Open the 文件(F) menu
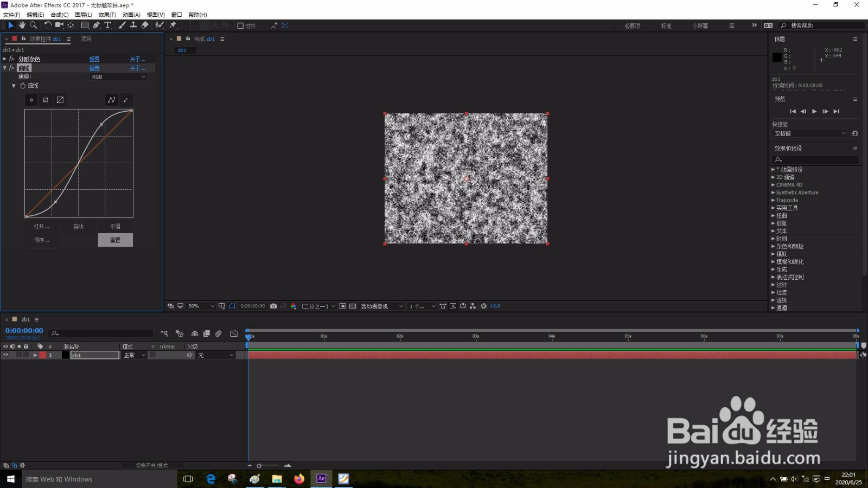The height and width of the screenshot is (488, 868). [x=11, y=15]
